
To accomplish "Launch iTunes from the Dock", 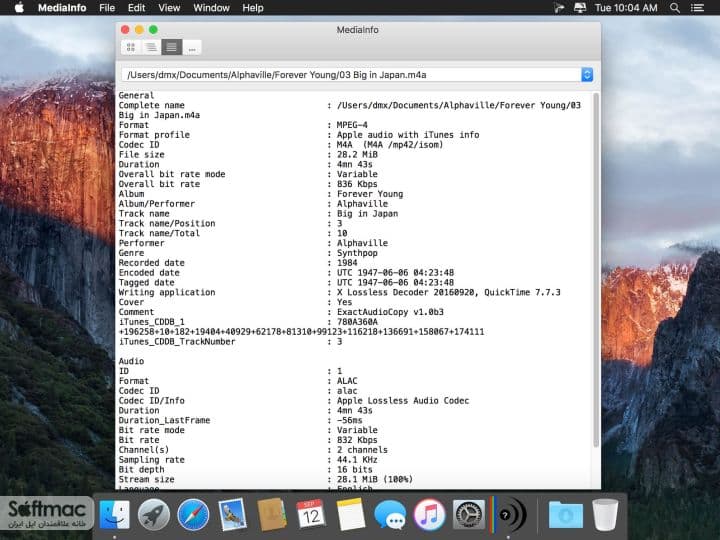I will click(x=429, y=514).
